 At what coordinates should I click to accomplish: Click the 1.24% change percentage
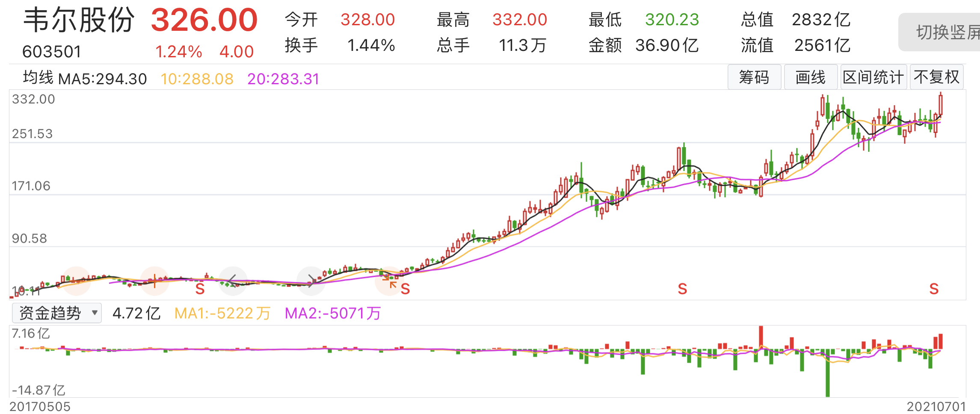(179, 52)
